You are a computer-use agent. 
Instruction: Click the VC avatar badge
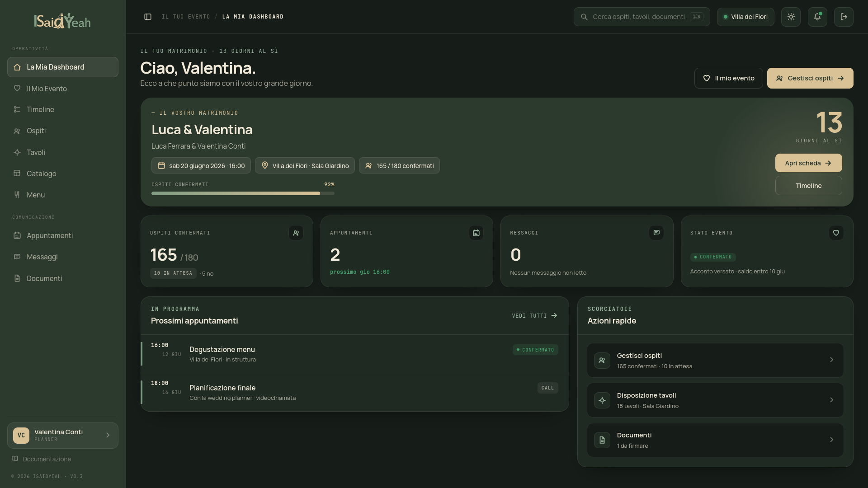coord(21,436)
